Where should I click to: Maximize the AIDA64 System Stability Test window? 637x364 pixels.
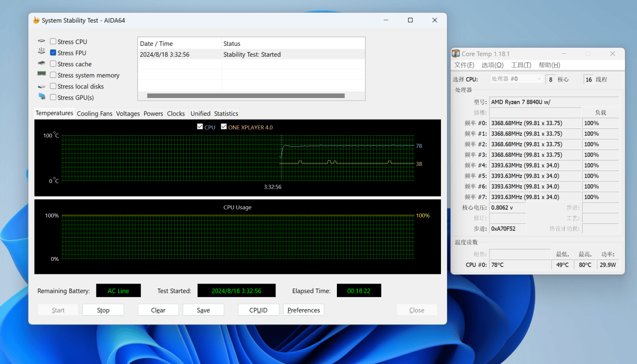click(x=410, y=20)
